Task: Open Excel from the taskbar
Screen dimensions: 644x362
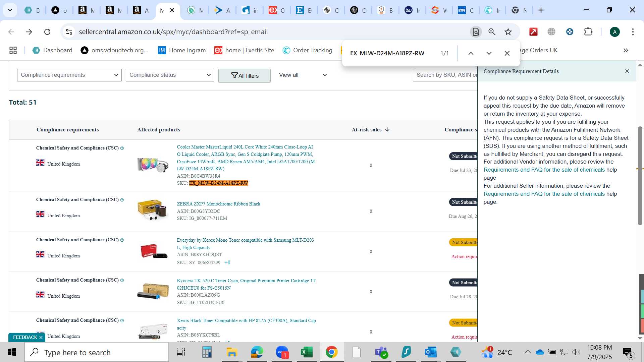Action: 307,352
